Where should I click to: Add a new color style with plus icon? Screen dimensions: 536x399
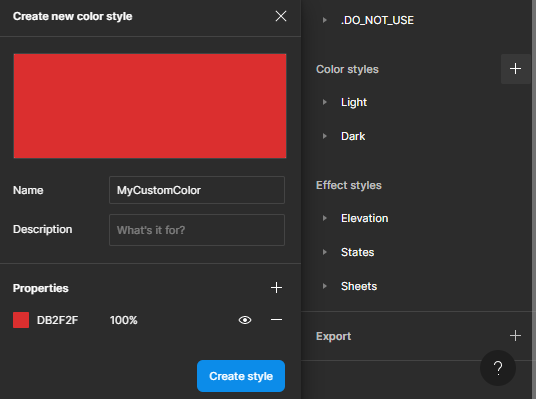coord(515,69)
